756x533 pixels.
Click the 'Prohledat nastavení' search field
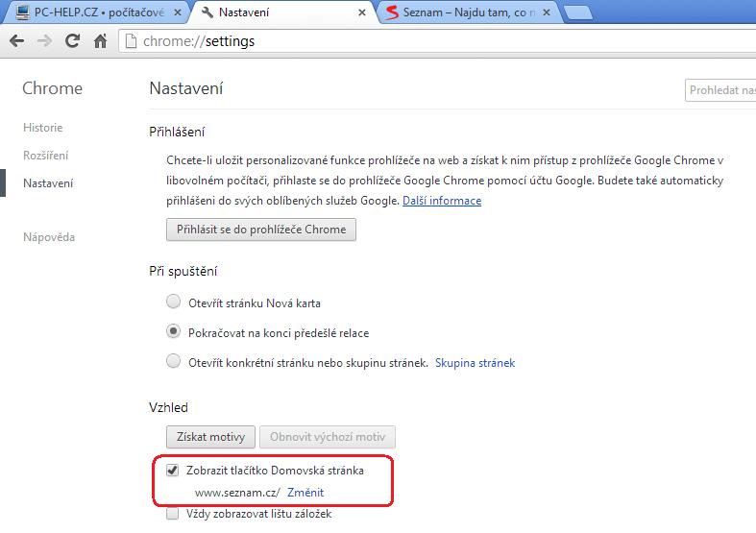[x=720, y=90]
